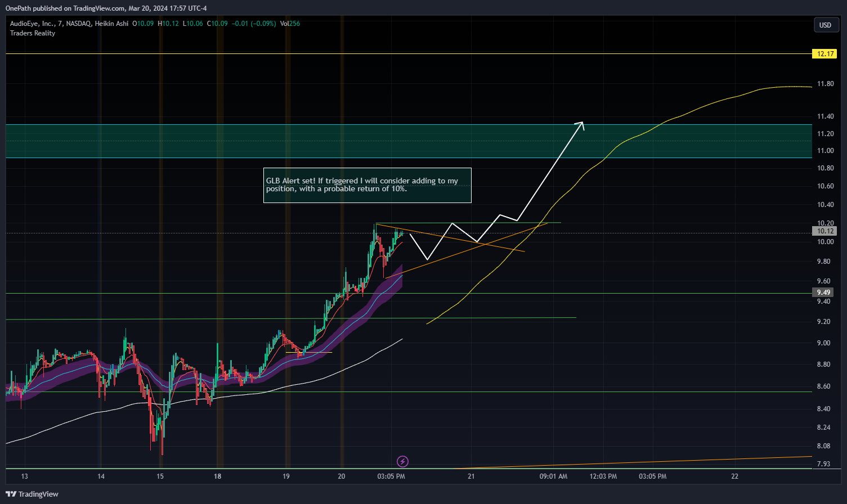Click the 7.93 price axis value
Viewport: 847px width, 504px height.
coord(823,464)
